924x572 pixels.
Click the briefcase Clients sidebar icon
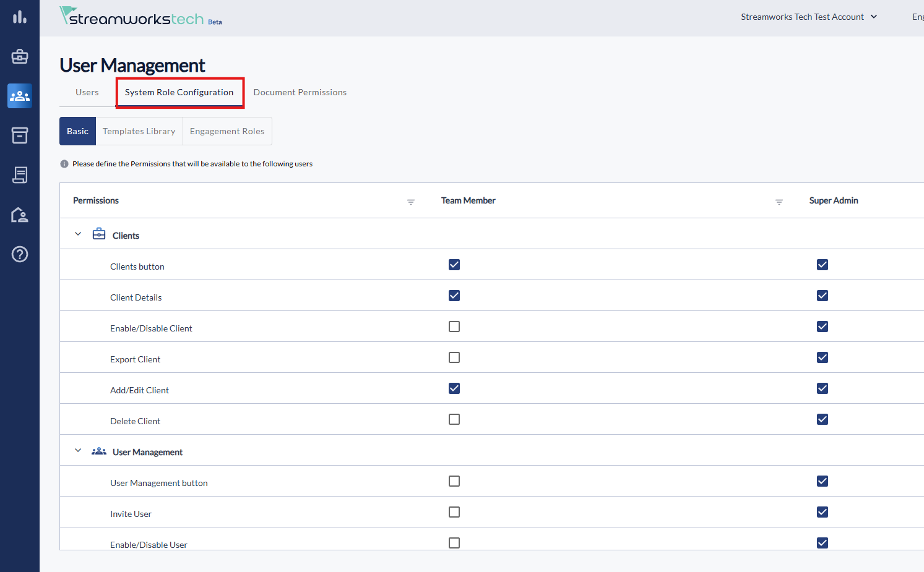tap(20, 56)
